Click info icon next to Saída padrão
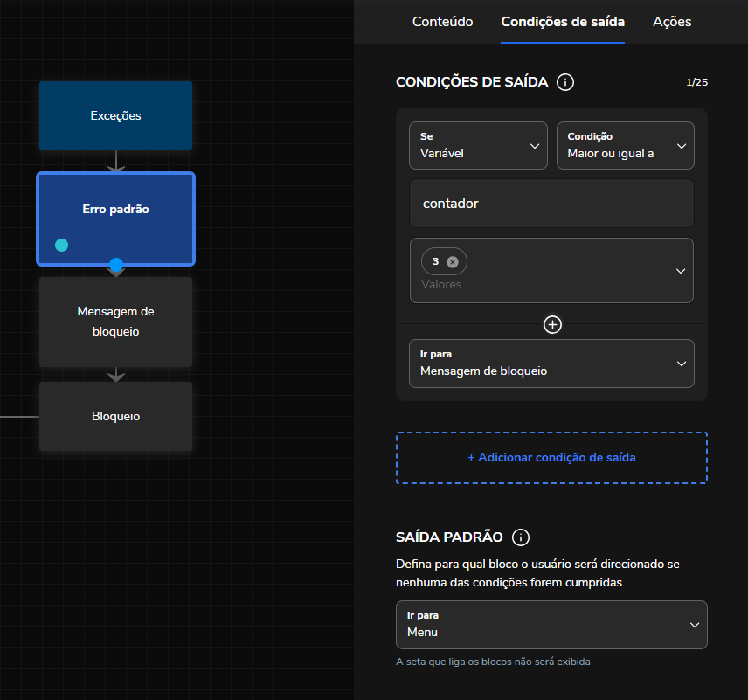 (521, 537)
